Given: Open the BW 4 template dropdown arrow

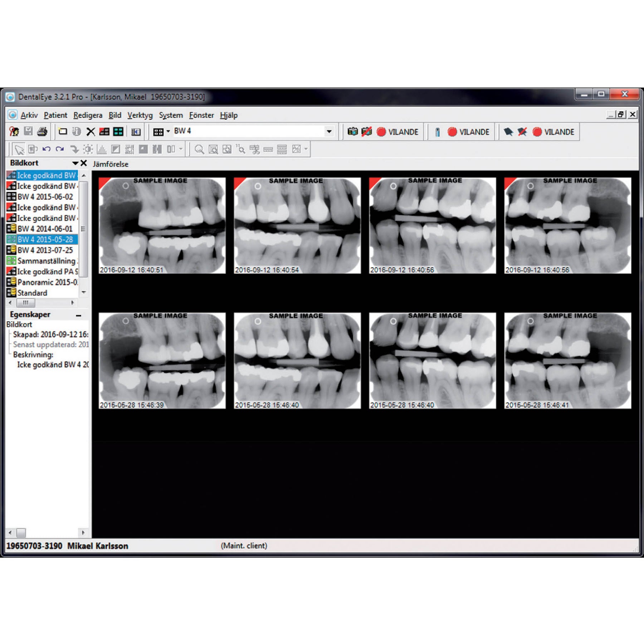Looking at the screenshot, I should 329,131.
